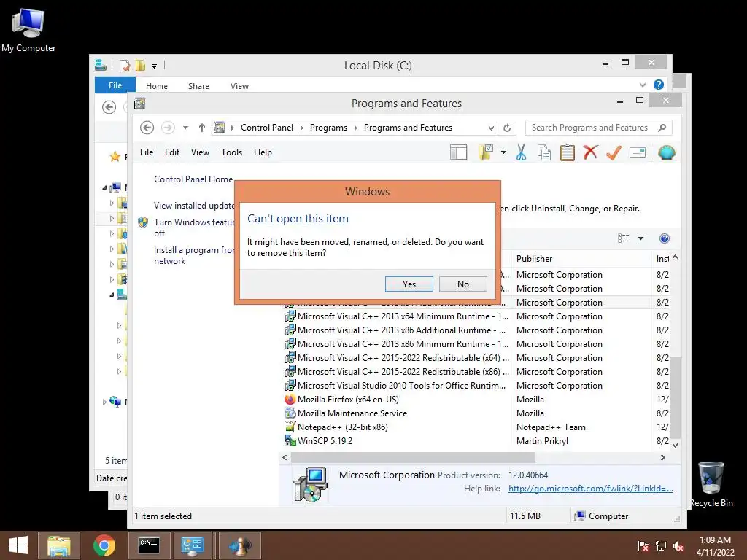747x560 pixels.
Task: Click the Control Panel breadcrumb
Action: click(x=267, y=128)
